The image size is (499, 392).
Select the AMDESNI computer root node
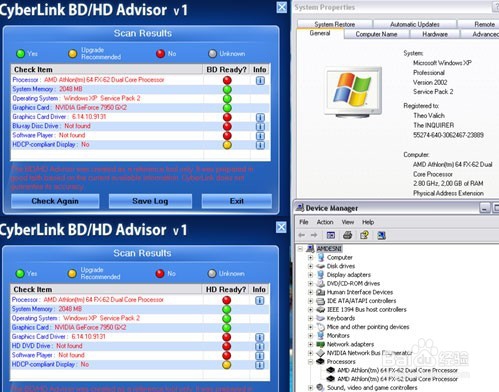(329, 249)
